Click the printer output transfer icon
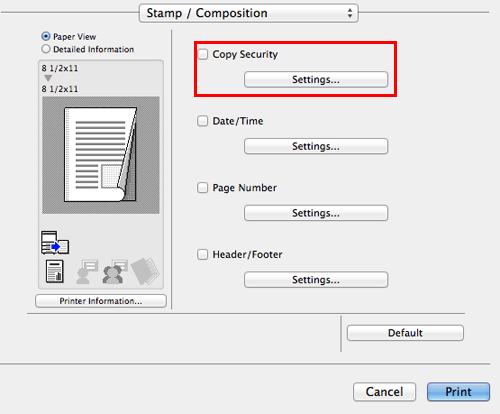The width and height of the screenshot is (500, 414). 55,243
